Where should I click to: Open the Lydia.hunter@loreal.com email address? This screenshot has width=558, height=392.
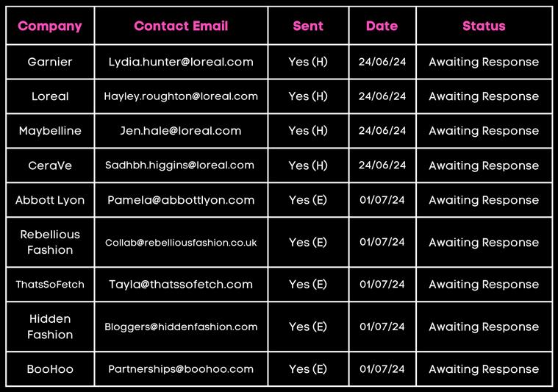point(181,62)
